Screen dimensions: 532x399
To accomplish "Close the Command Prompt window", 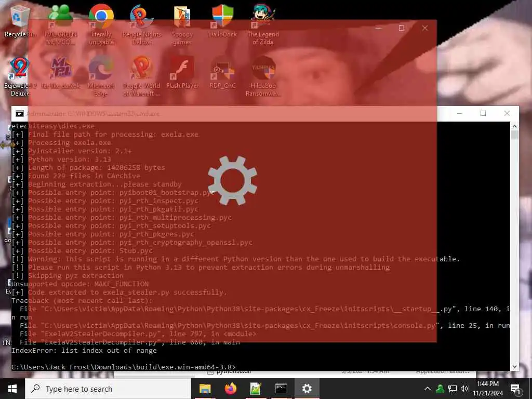I will 507,113.
